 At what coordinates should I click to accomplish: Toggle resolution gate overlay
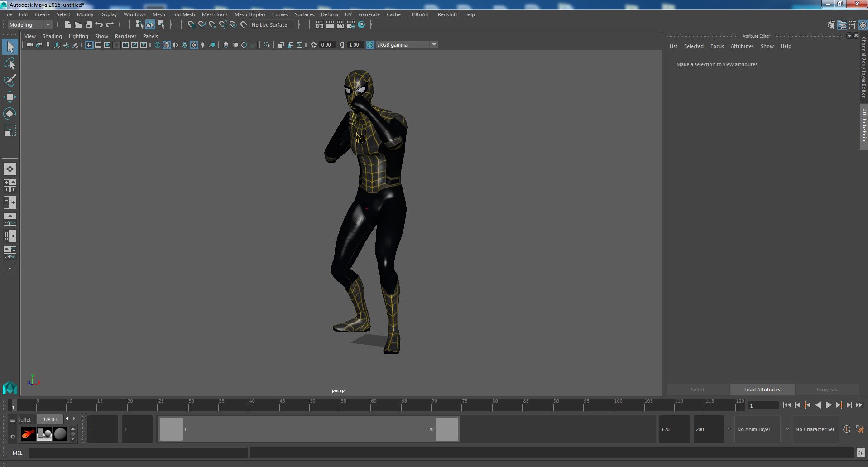pyautogui.click(x=107, y=45)
